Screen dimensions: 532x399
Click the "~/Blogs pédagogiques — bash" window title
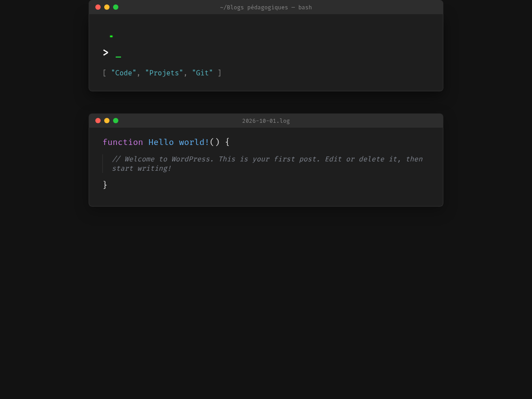click(266, 8)
